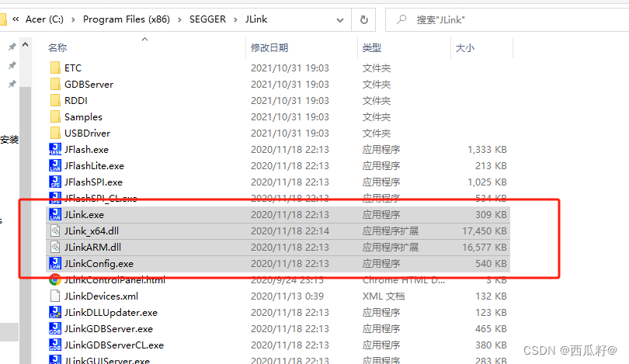This screenshot has height=364, width=629.
Task: Click the 132 KB size of JLinkDevices.xml
Action: point(491,296)
